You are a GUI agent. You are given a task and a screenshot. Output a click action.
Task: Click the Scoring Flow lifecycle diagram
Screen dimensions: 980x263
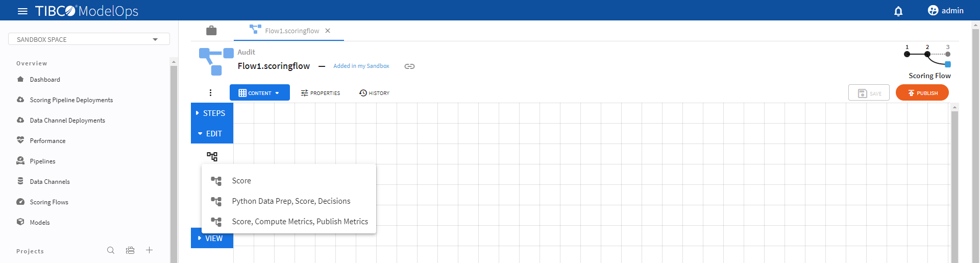pyautogui.click(x=927, y=56)
